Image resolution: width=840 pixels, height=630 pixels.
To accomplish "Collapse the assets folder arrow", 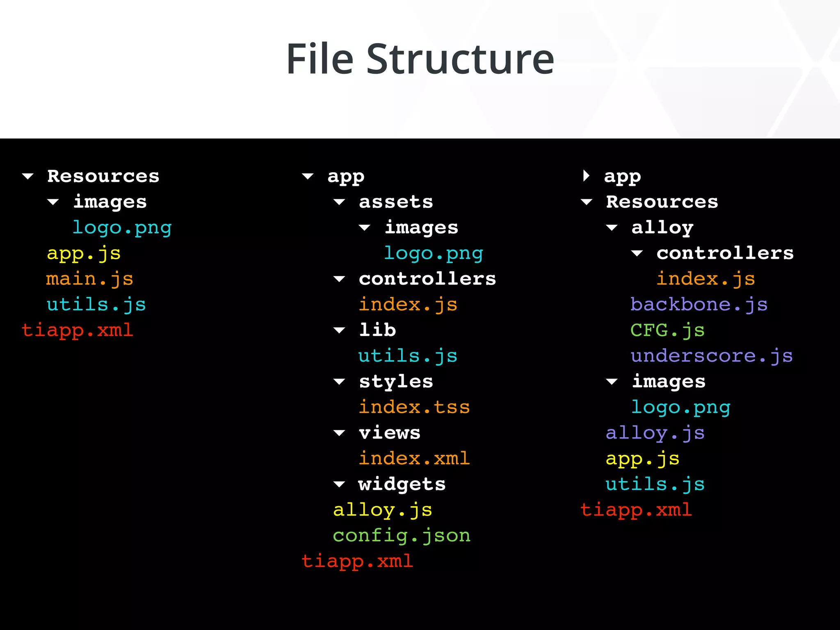I will [339, 202].
